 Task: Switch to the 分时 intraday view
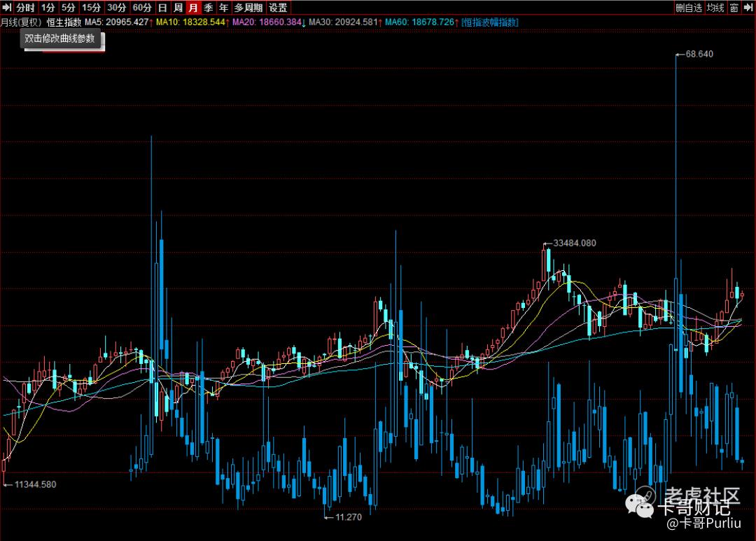point(26,7)
